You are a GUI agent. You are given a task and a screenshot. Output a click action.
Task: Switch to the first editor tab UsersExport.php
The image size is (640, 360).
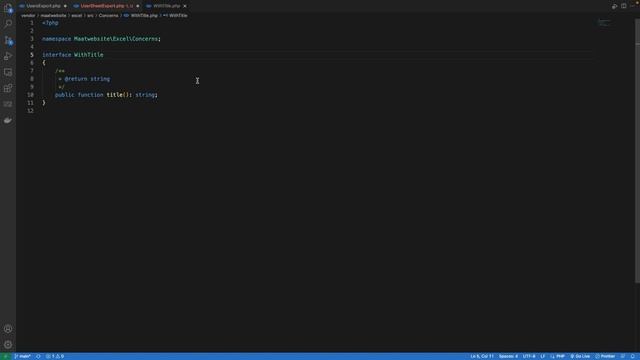(42, 6)
